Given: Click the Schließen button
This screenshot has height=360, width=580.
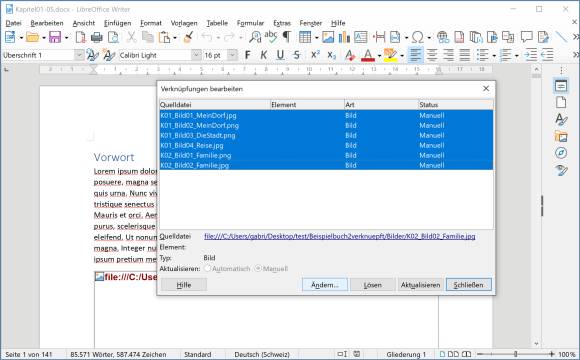Looking at the screenshot, I should click(469, 285).
